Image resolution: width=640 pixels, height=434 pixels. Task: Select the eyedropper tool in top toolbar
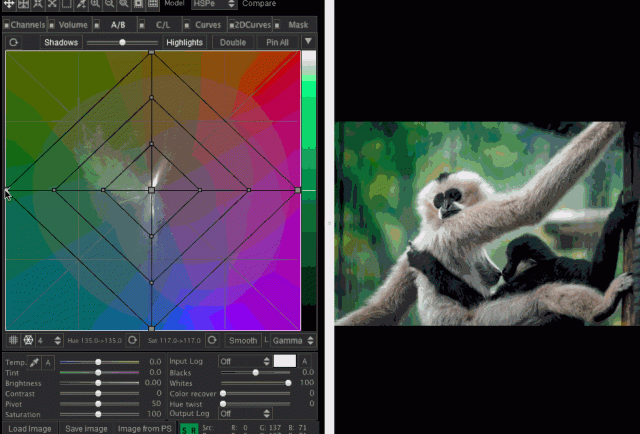(x=81, y=4)
